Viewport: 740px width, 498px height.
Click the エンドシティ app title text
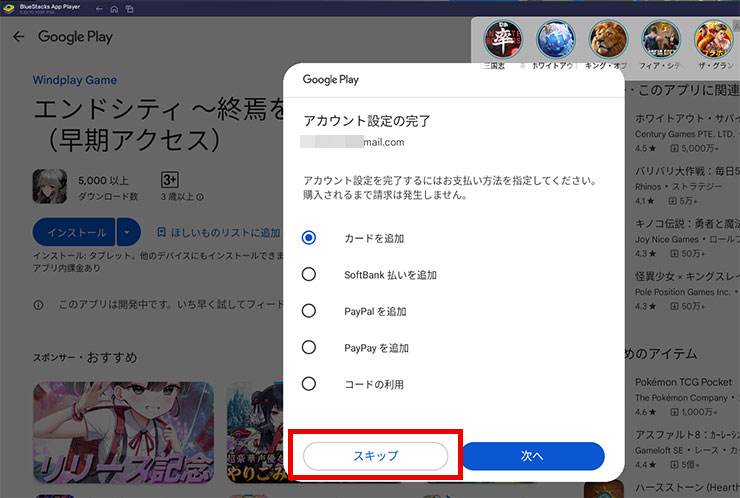158,125
